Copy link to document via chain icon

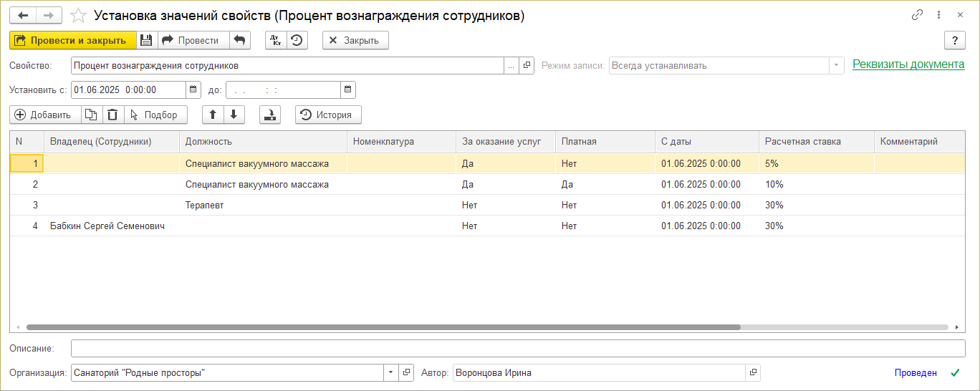point(917,15)
